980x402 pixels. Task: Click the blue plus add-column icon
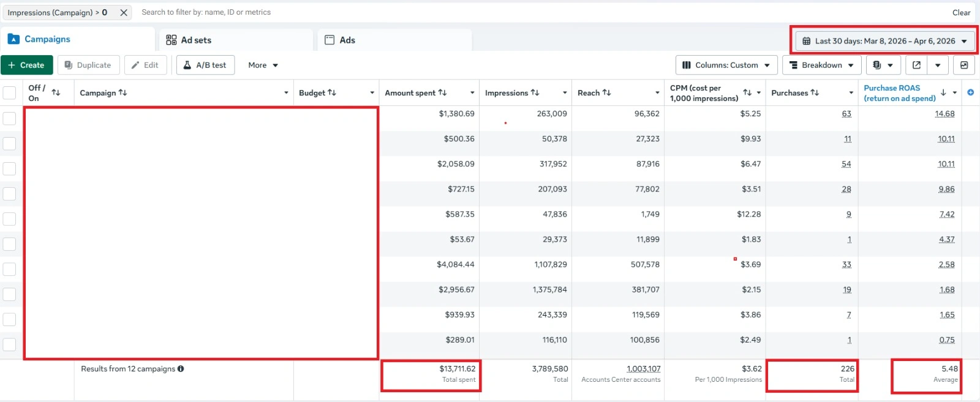[970, 92]
